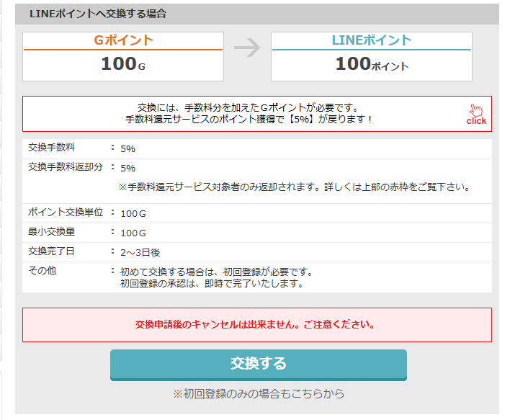This screenshot has width=510, height=420.
Task: Select the Gポイント 100G box
Action: coord(123,56)
